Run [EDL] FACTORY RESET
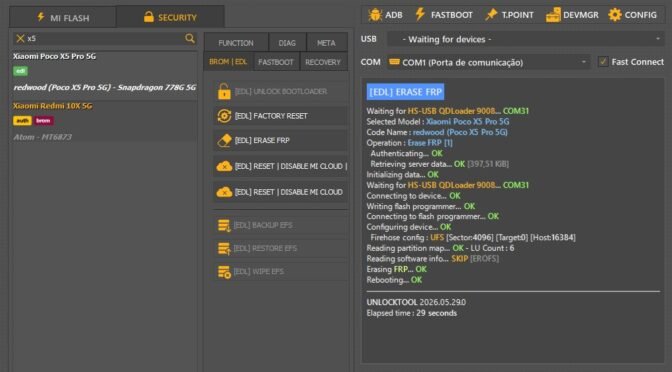This screenshot has width=672, height=372. 281,116
